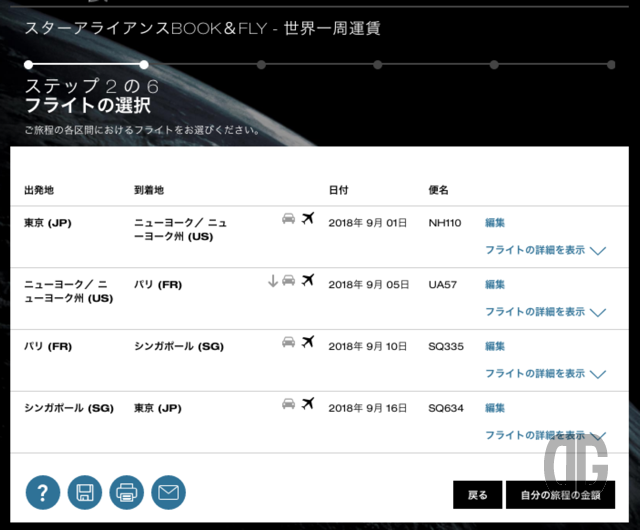This screenshot has width=640, height=530.
Task: Select car icon in Paris to Singapore row
Action: point(289,342)
